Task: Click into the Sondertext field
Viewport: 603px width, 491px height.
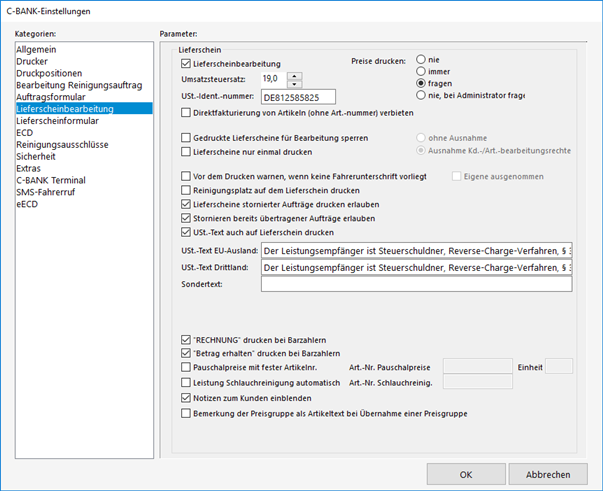Action: (415, 284)
